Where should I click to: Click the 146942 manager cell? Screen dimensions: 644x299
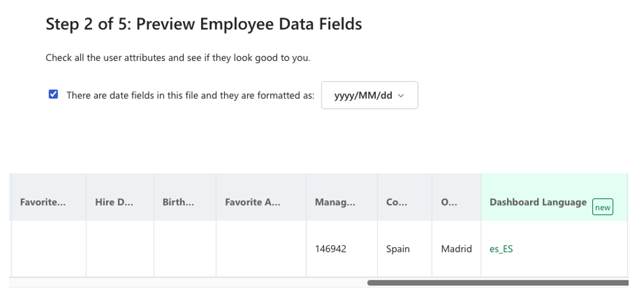(331, 249)
